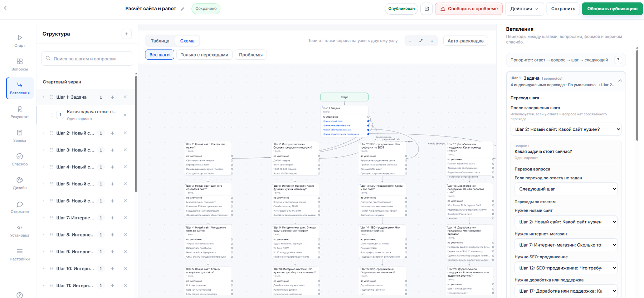Collapse the Шаг 1 Задача branching panel

click(620, 81)
